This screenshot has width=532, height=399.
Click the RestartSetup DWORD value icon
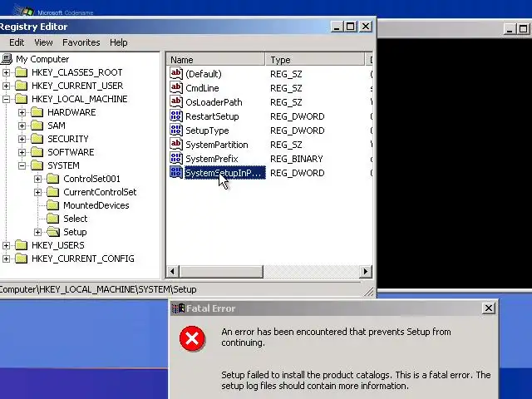(x=176, y=116)
